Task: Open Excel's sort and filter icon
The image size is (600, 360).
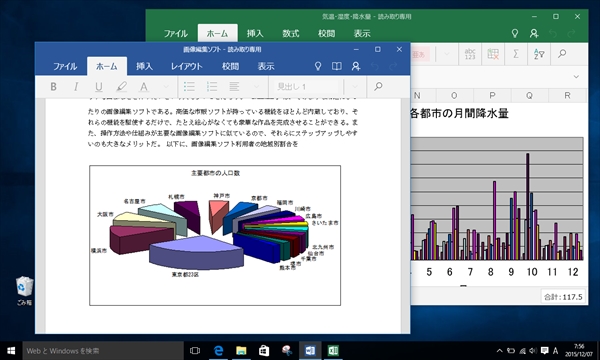Action: 539,54
